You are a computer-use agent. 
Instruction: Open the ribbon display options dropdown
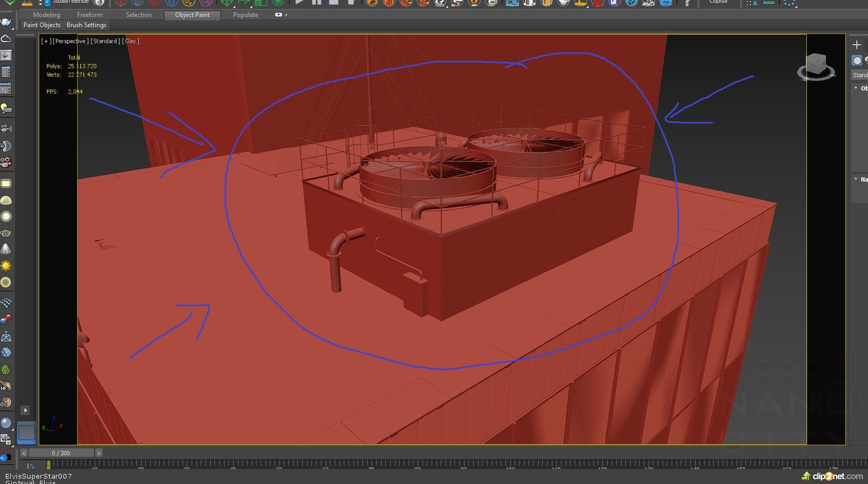(x=281, y=15)
